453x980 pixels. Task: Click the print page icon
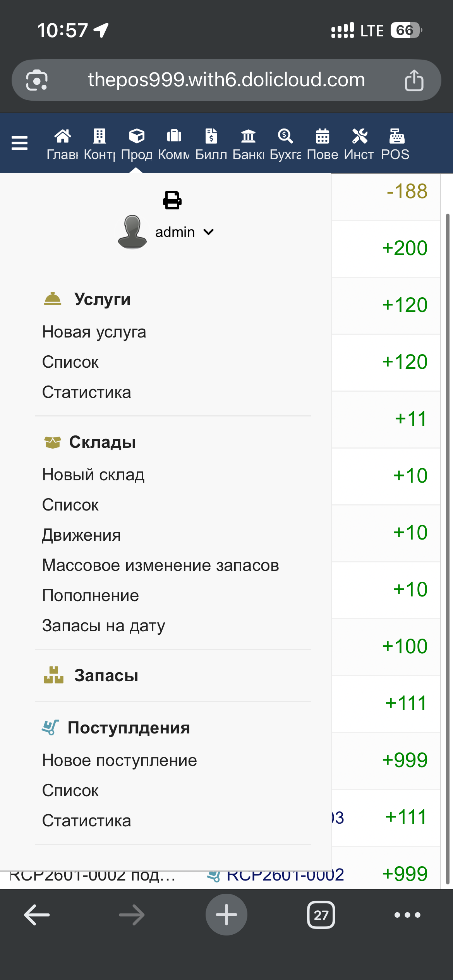(x=172, y=200)
